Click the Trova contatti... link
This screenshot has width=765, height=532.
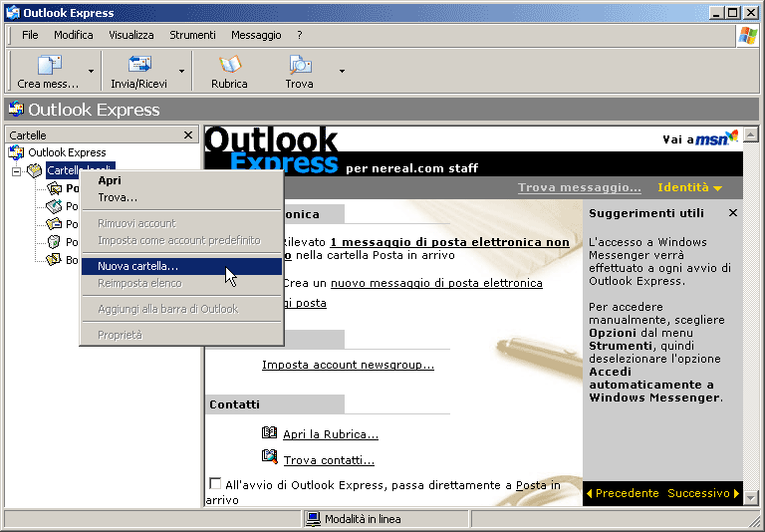[x=329, y=460]
